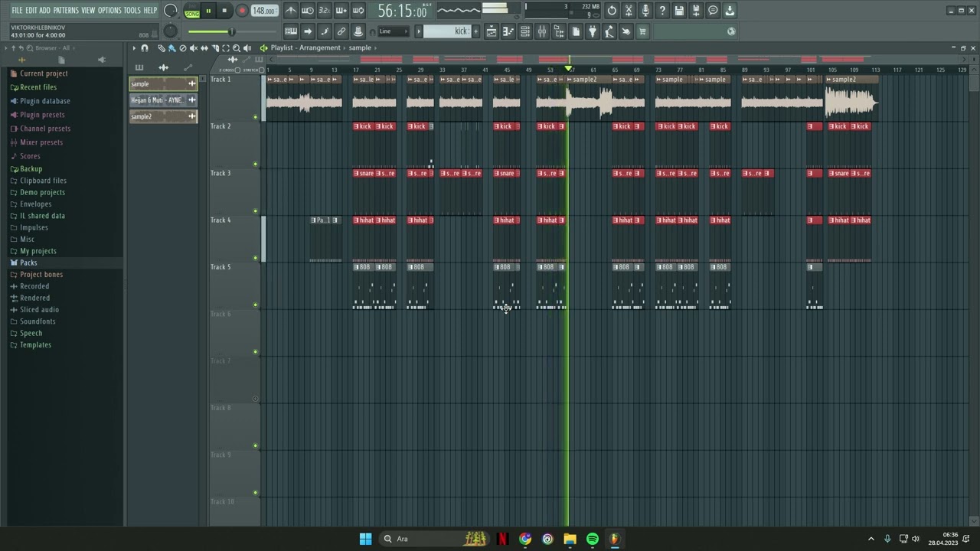Screen dimensions: 980x551
Task: Mute Track 2 using its green light
Action: [255, 164]
